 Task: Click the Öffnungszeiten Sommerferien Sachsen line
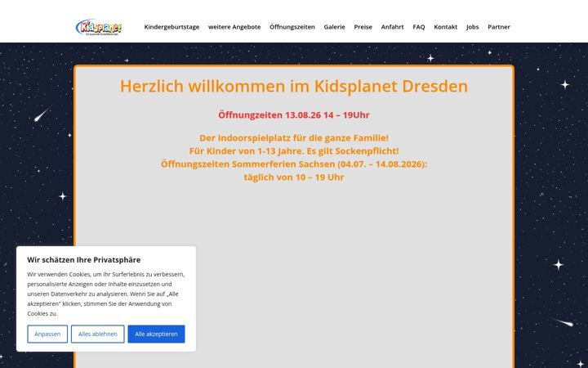[294, 164]
